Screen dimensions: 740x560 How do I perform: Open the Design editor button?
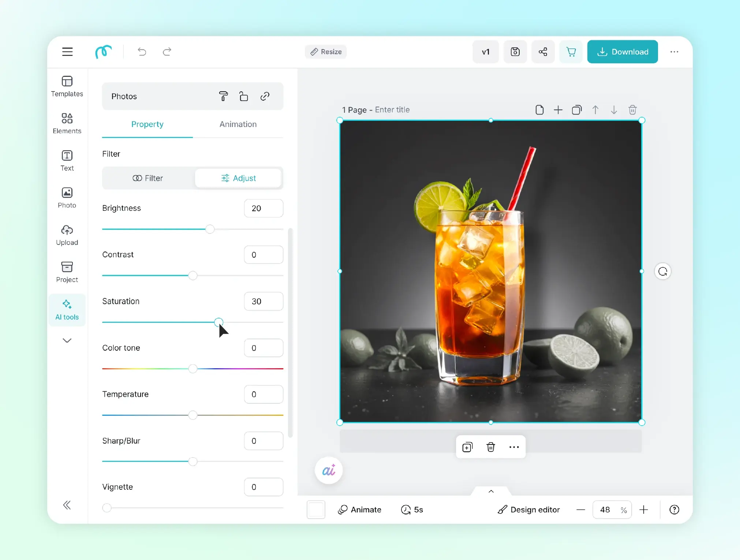click(x=528, y=509)
